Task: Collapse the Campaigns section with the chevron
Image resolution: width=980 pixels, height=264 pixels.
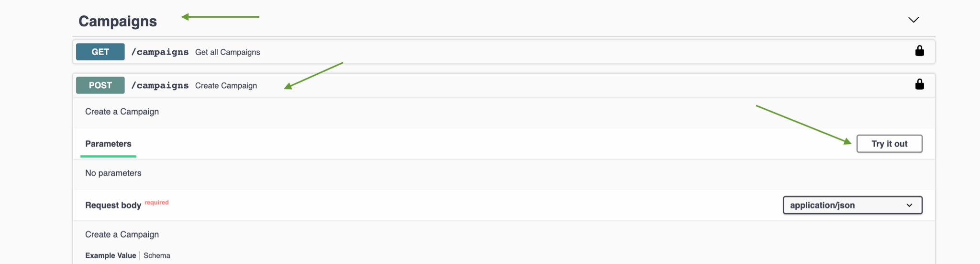Action: pos(913,20)
